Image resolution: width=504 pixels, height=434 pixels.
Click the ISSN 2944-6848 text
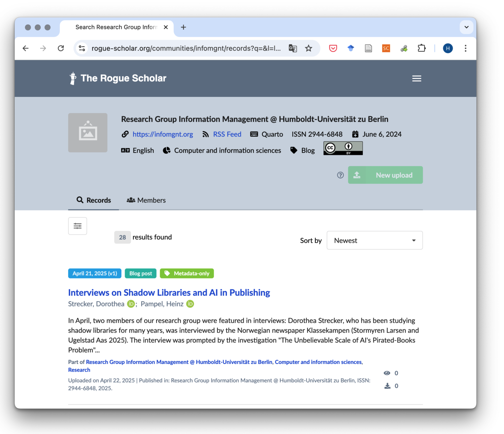point(317,134)
